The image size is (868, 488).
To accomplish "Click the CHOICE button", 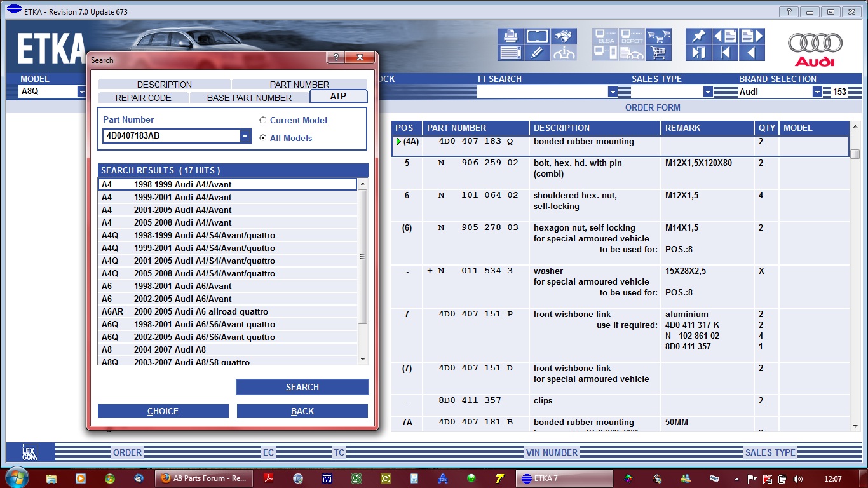I will point(163,411).
